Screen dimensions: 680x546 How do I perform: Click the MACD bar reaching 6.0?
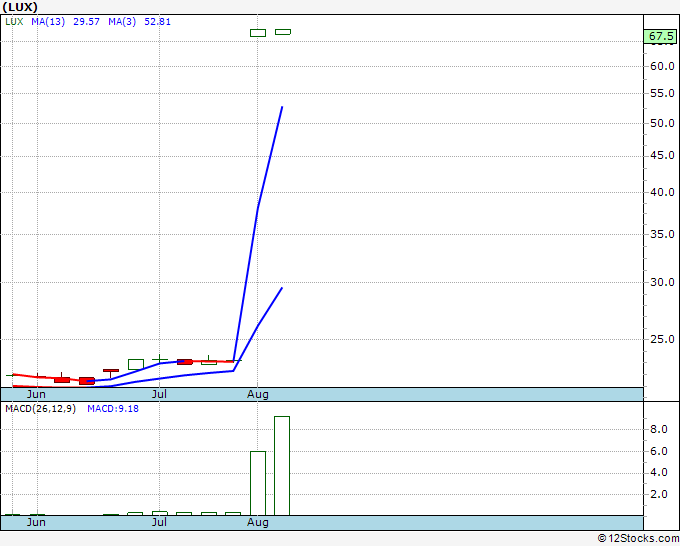pos(258,484)
